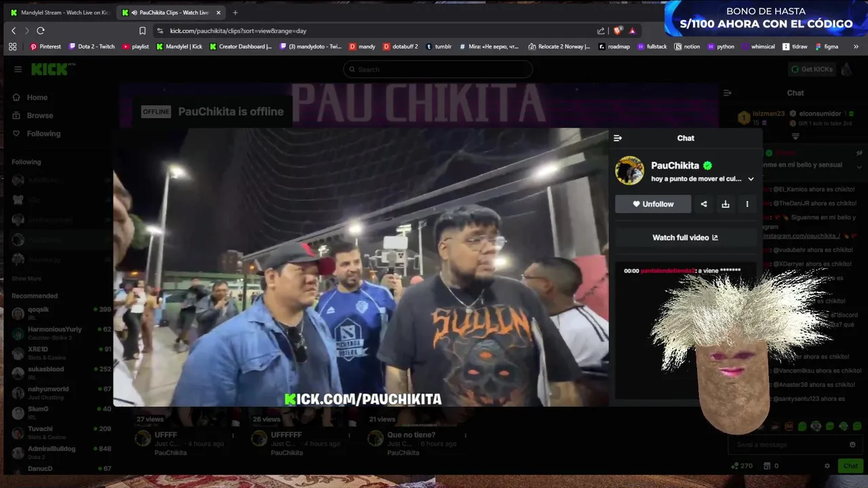
Task: Click the browser share page icon
Action: tap(601, 30)
